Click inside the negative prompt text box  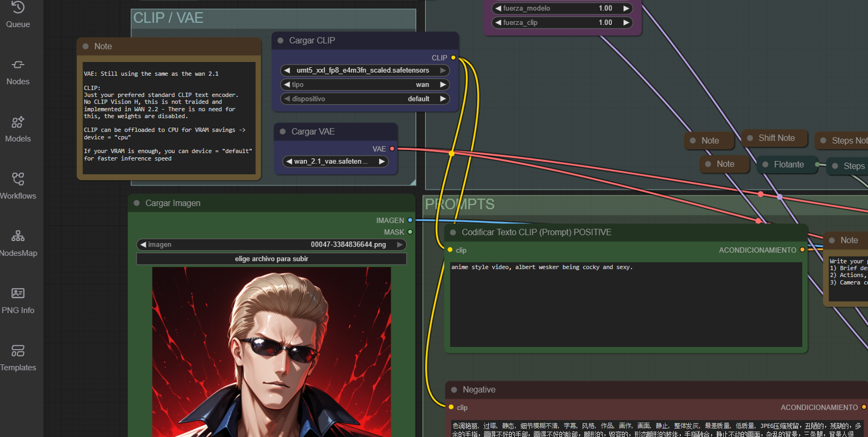click(659, 428)
